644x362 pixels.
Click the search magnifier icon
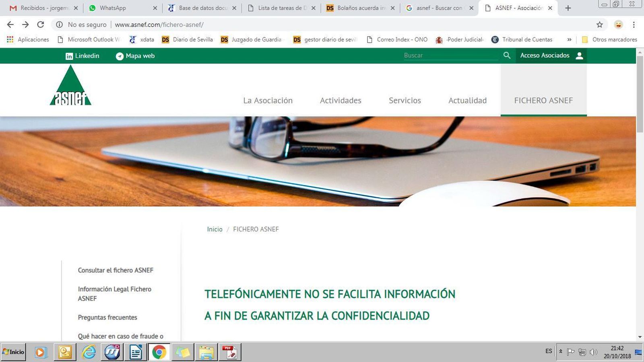click(507, 56)
